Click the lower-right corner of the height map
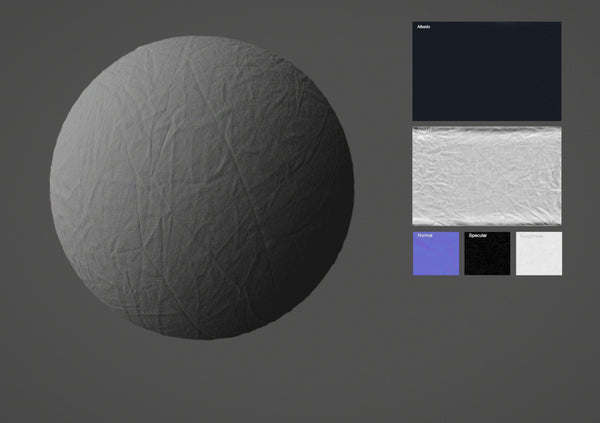Image resolution: width=600 pixels, height=423 pixels. click(554, 219)
